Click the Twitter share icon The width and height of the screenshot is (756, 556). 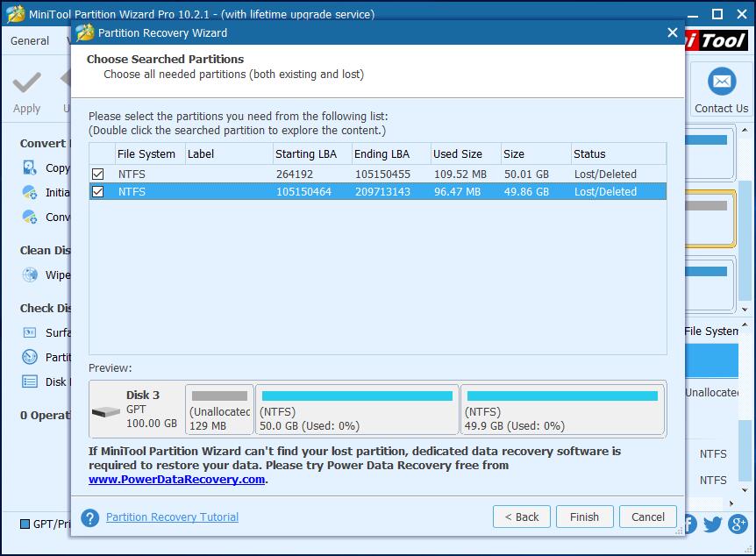click(x=712, y=524)
